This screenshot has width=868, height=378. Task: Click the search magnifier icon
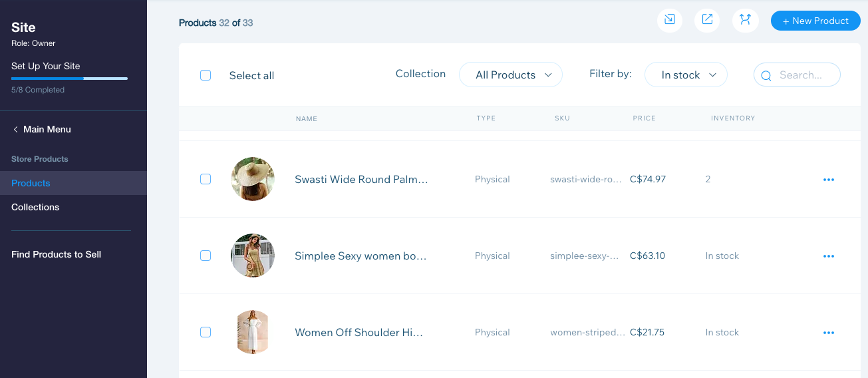(766, 75)
